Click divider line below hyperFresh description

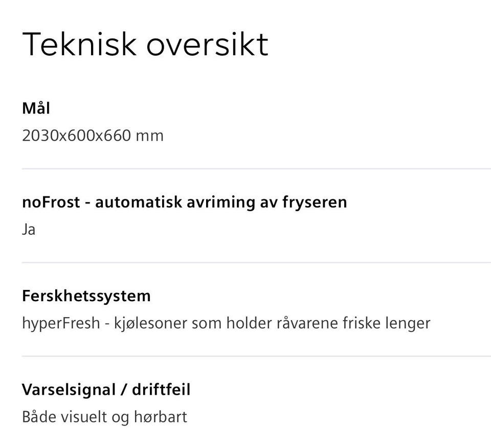[256, 356]
